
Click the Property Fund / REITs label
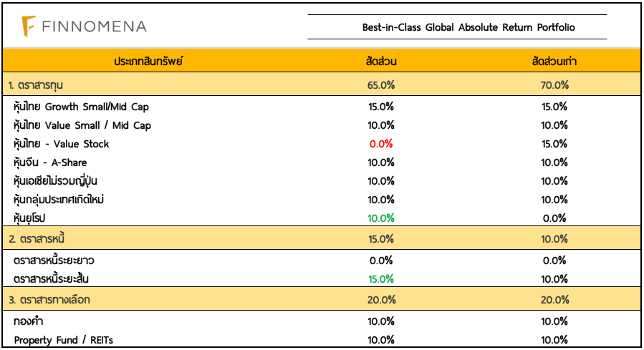[64, 339]
